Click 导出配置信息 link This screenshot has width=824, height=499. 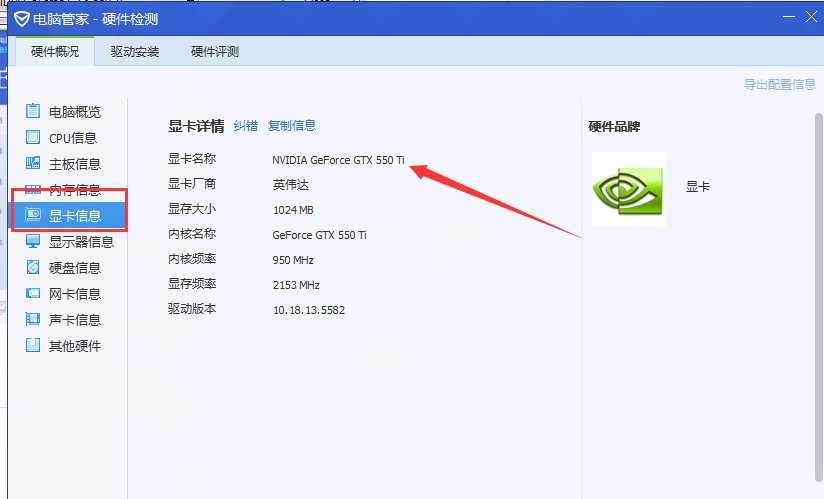point(779,85)
